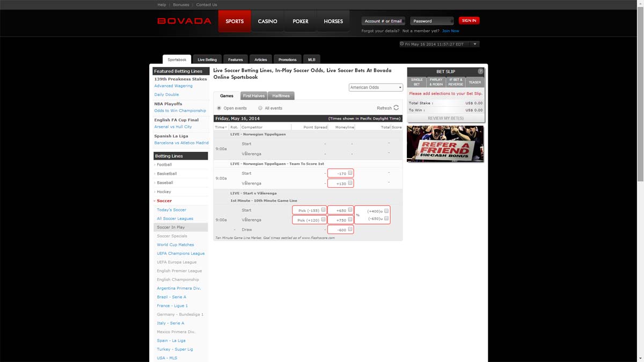Choose the Single Bet slip tab

click(417, 82)
